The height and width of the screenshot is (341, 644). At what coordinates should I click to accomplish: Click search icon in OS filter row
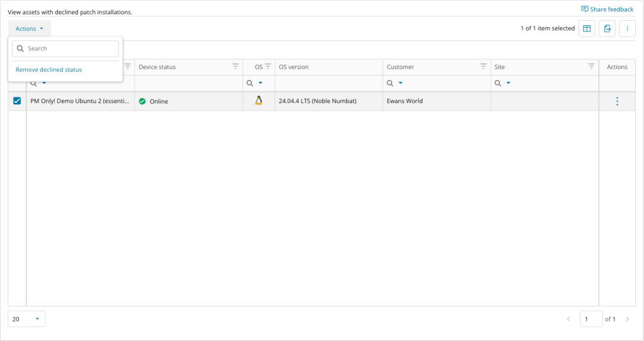click(x=250, y=83)
